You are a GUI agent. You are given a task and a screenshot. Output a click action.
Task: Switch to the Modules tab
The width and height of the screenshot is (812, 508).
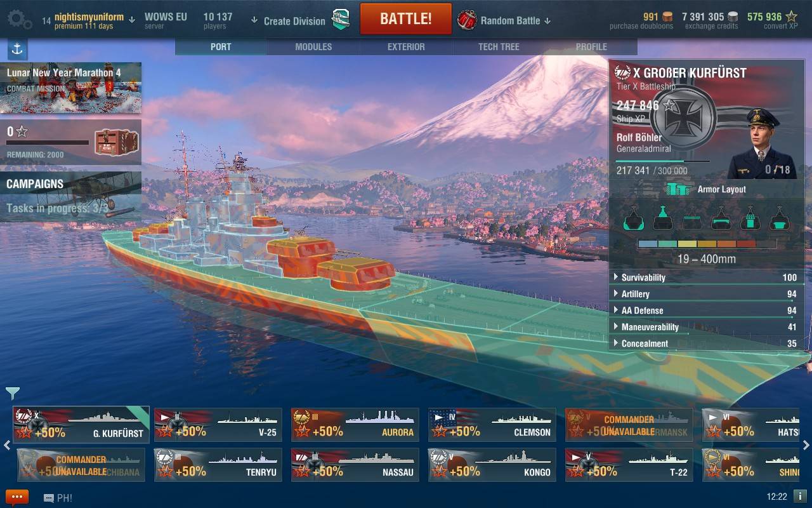pos(313,46)
